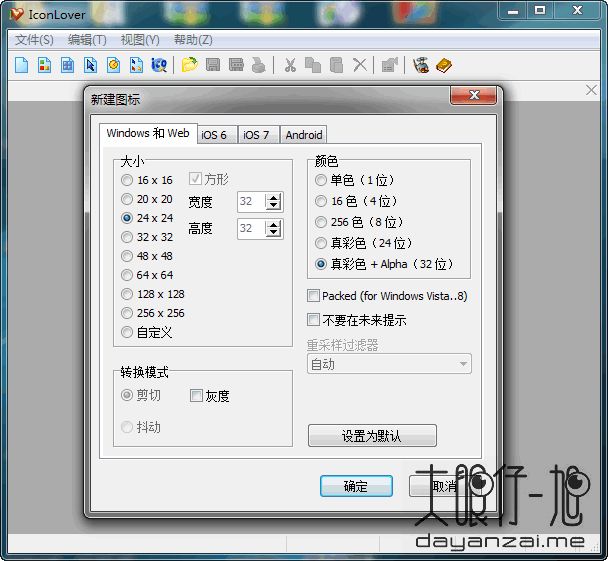The width and height of the screenshot is (608, 561).
Task: Click the new cursor toolbar icon
Action: (x=90, y=65)
